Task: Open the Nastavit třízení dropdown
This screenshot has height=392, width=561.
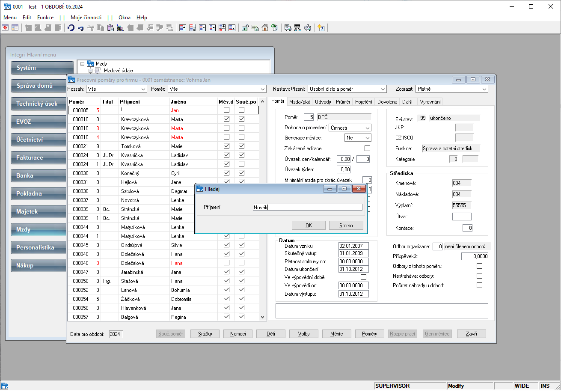Action: (347, 89)
